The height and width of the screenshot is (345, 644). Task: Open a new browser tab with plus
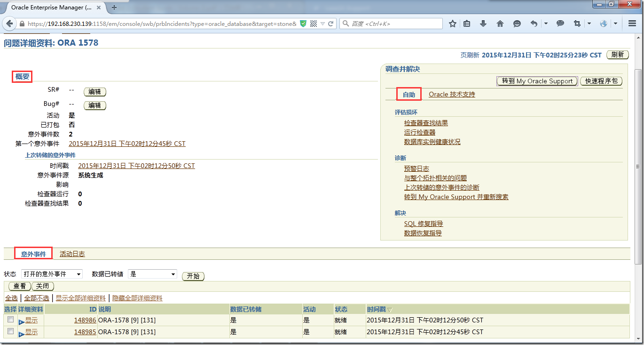coord(114,8)
